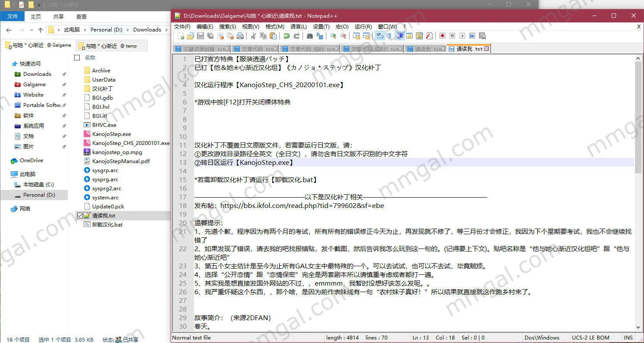The image size is (644, 343).
Task: Click the Print icon in toolbar
Action: [240, 36]
